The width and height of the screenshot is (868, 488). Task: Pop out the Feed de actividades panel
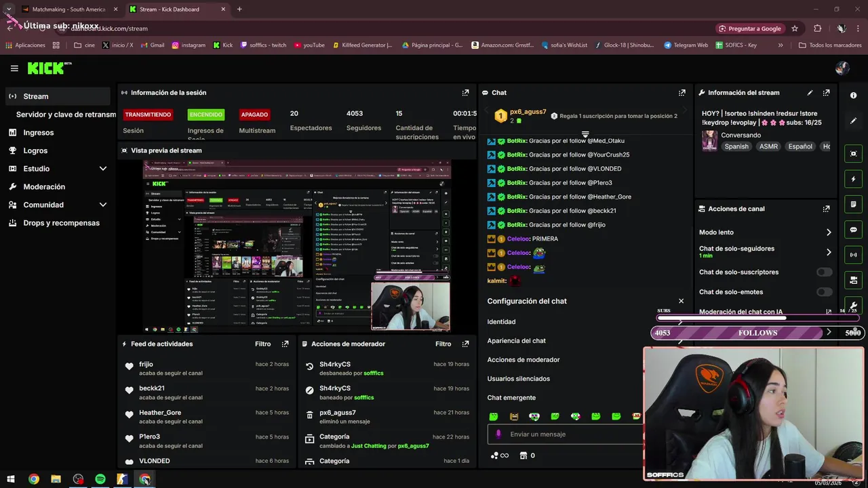pyautogui.click(x=285, y=344)
